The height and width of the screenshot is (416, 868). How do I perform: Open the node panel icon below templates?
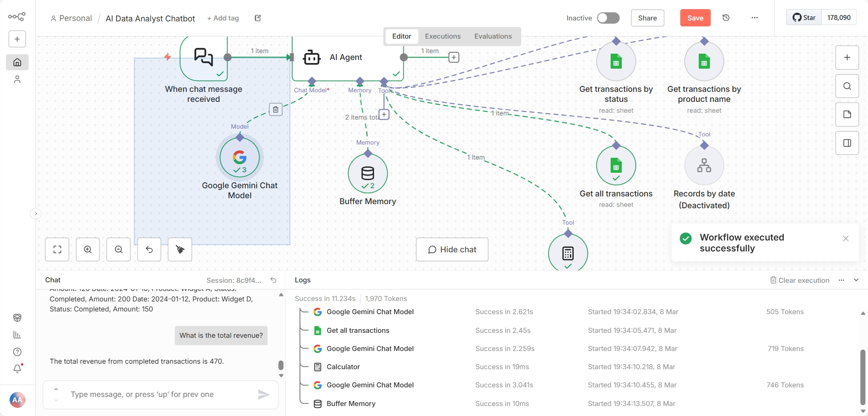click(847, 143)
